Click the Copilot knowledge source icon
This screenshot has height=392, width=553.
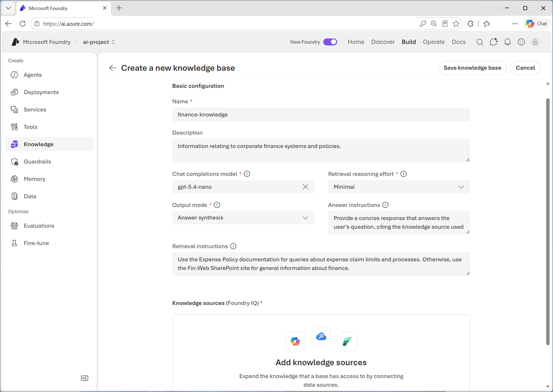click(295, 341)
